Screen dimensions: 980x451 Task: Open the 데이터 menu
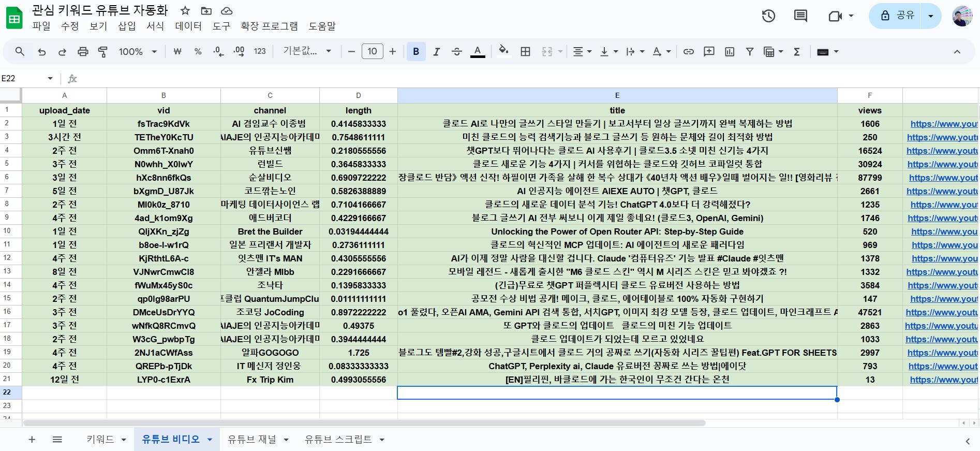188,26
